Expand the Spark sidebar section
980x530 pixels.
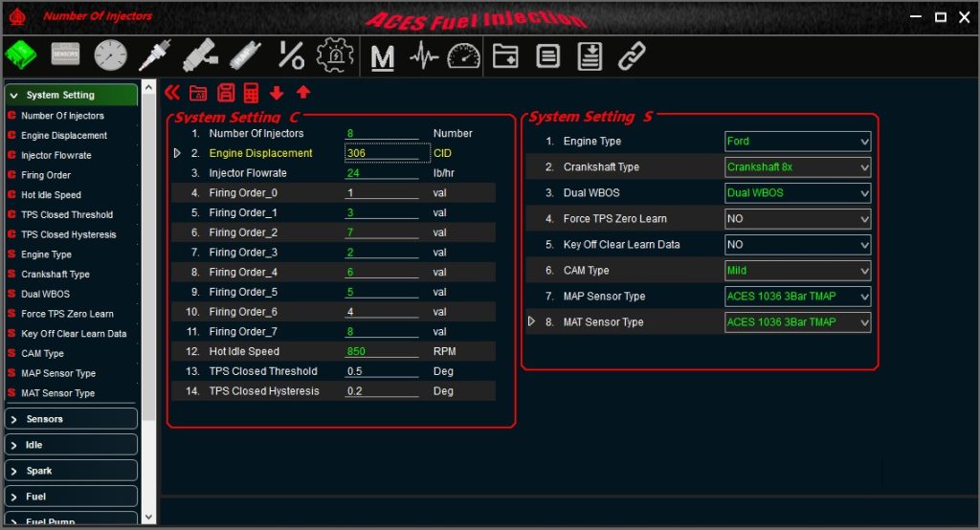pyautogui.click(x=71, y=471)
